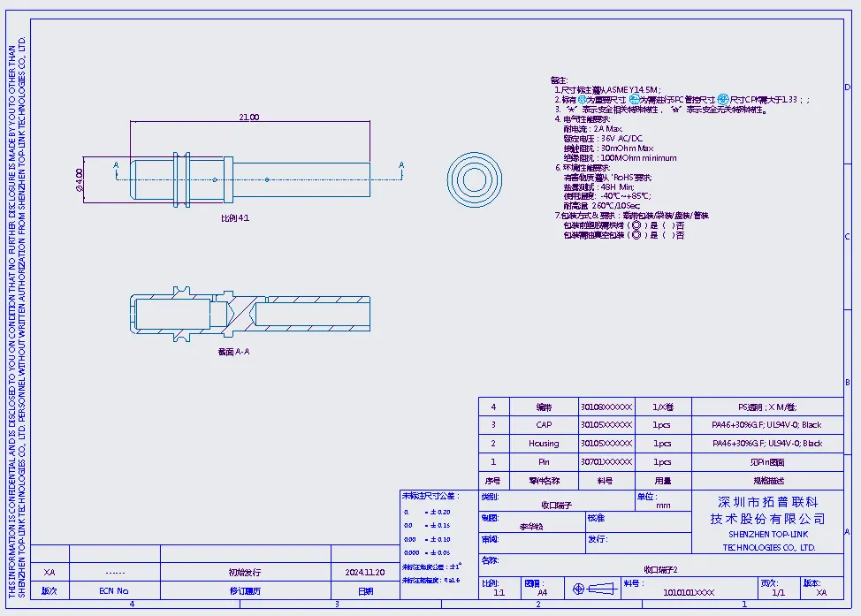
Task: Click the left section marker A
Action: pos(116,165)
